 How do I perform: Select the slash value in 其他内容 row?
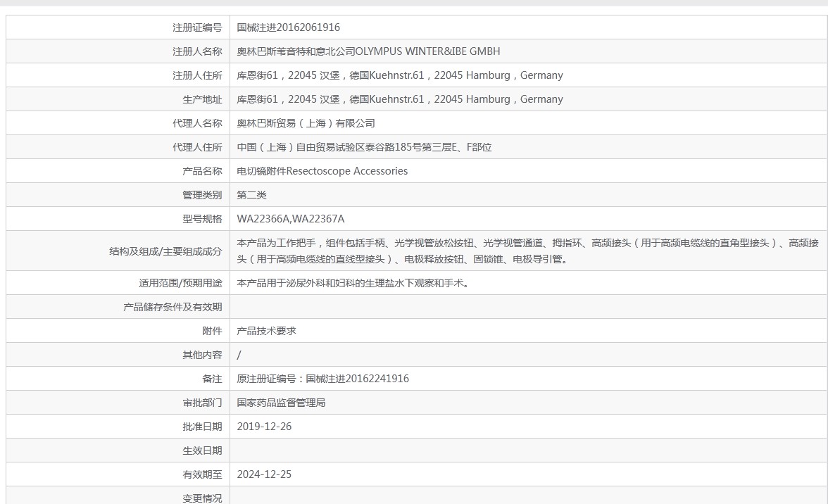pyautogui.click(x=239, y=355)
